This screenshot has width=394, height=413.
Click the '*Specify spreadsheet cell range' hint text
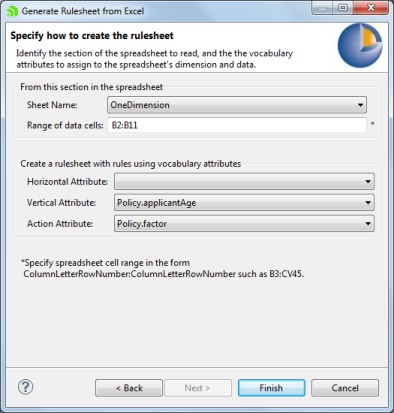click(x=163, y=268)
